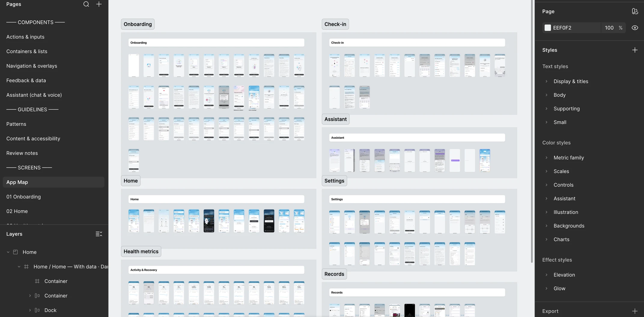Open Content & accessibility page
The image size is (644, 317).
(x=53, y=139)
